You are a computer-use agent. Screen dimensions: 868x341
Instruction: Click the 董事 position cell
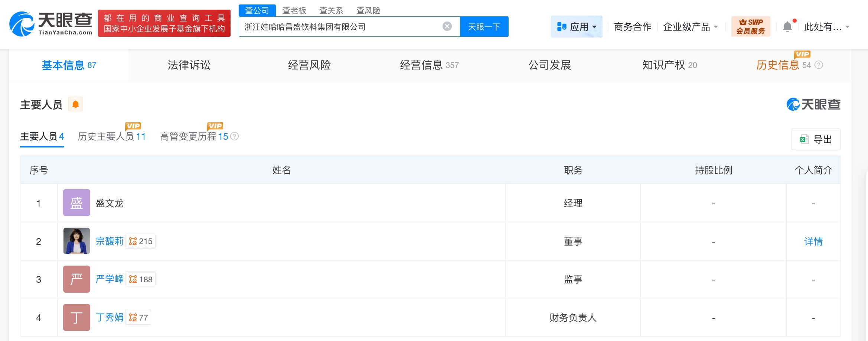(573, 241)
